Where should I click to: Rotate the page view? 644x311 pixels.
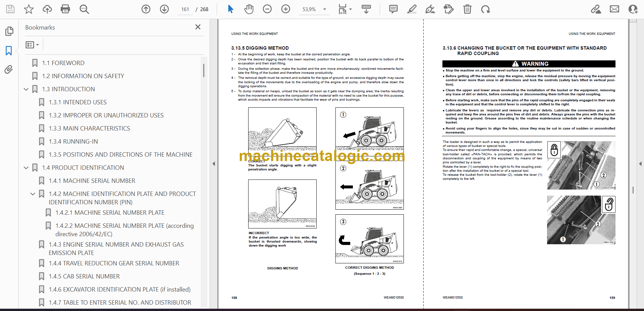[x=485, y=9]
